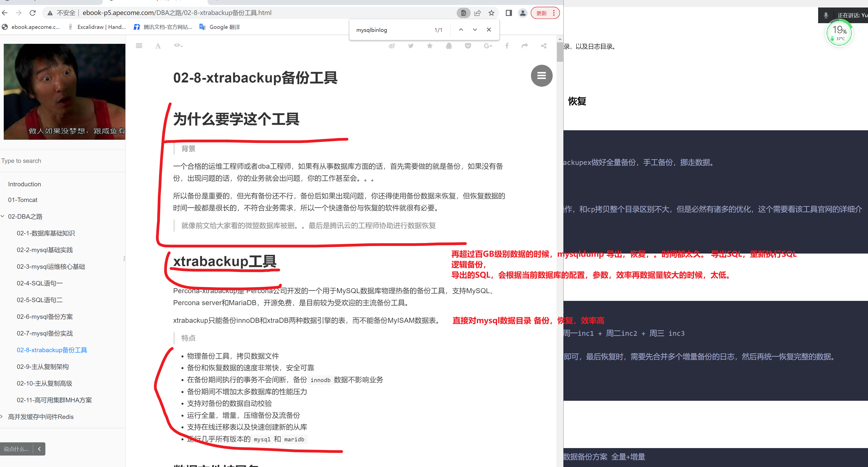The width and height of the screenshot is (868, 467).
Task: Open the round floating menu button
Action: (x=541, y=76)
